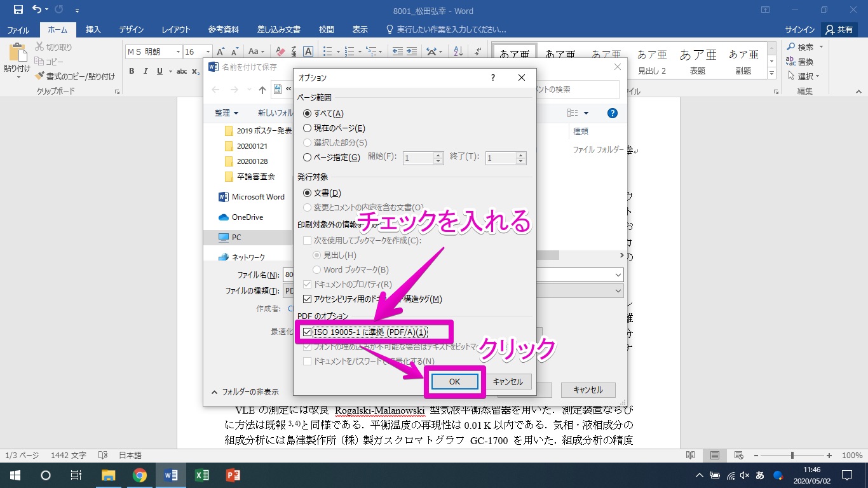The width and height of the screenshot is (868, 488).
Task: Click the Windows Start button
Action: click(x=15, y=475)
